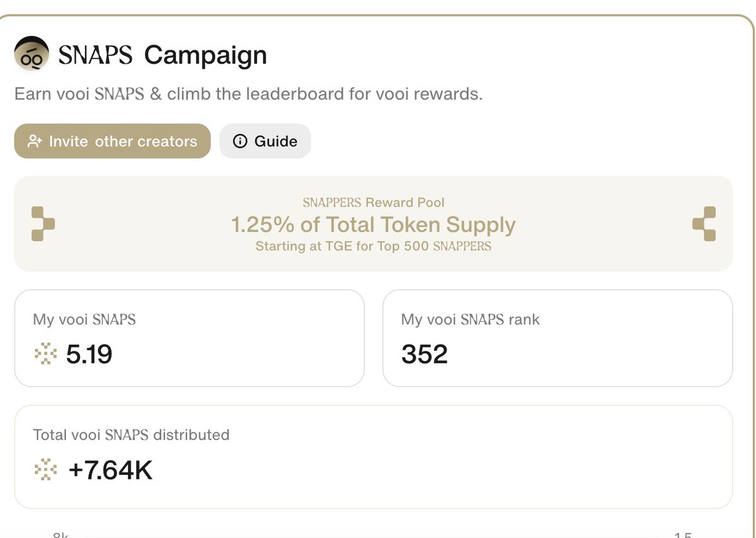Click the left decorative icon in Reward Pool banner
This screenshot has height=538, width=756.
tap(43, 224)
